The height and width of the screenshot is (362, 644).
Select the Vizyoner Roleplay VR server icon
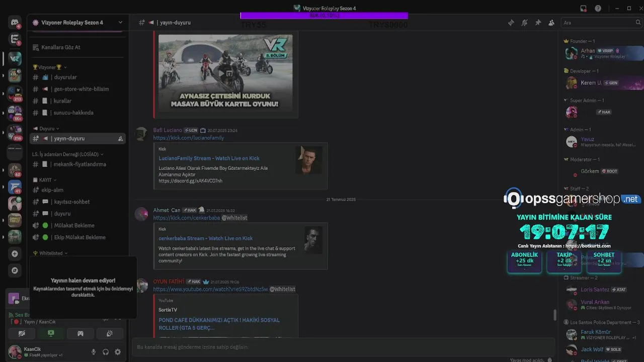[15, 58]
